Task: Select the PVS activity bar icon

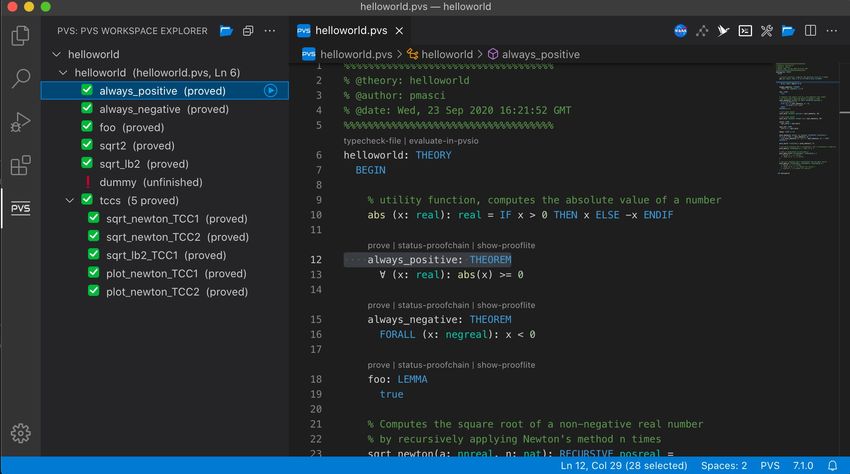Action: tap(20, 208)
